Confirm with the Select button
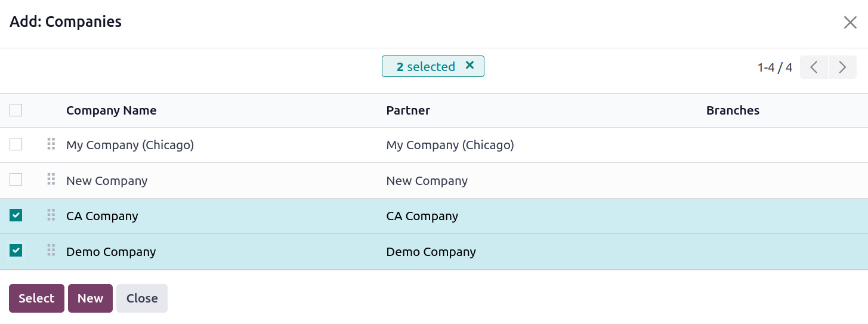This screenshot has height=324, width=868. pyautogui.click(x=36, y=298)
